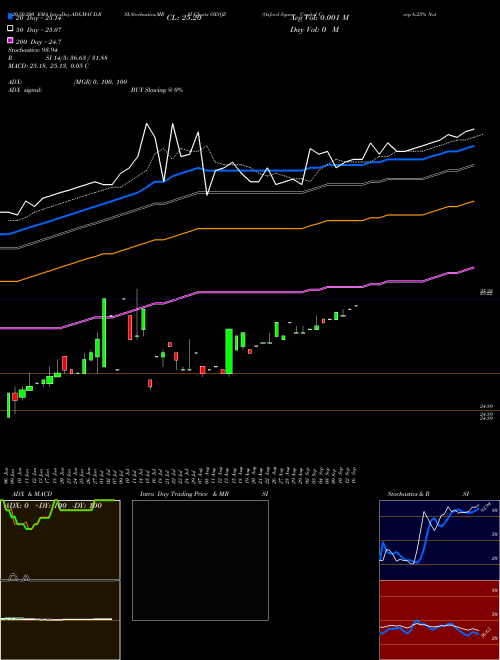Click the 'ADX & MACD' panel title
This screenshot has width=500, height=660.
32,494
